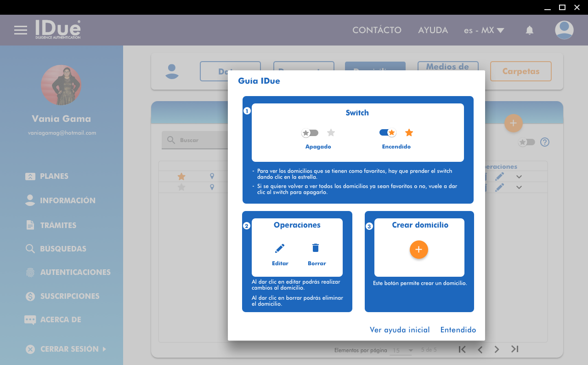Viewport: 588px width, 365px height.
Task: Go to the next page arrow
Action: tap(497, 349)
